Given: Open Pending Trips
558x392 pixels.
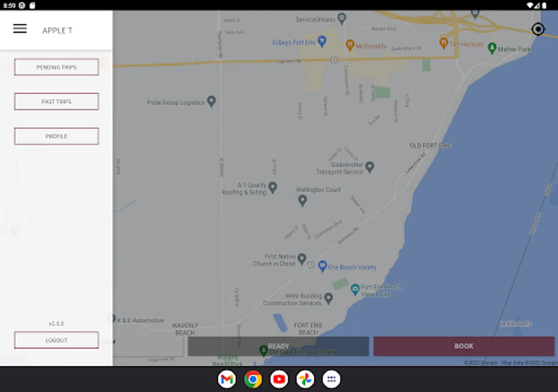Looking at the screenshot, I should (57, 67).
